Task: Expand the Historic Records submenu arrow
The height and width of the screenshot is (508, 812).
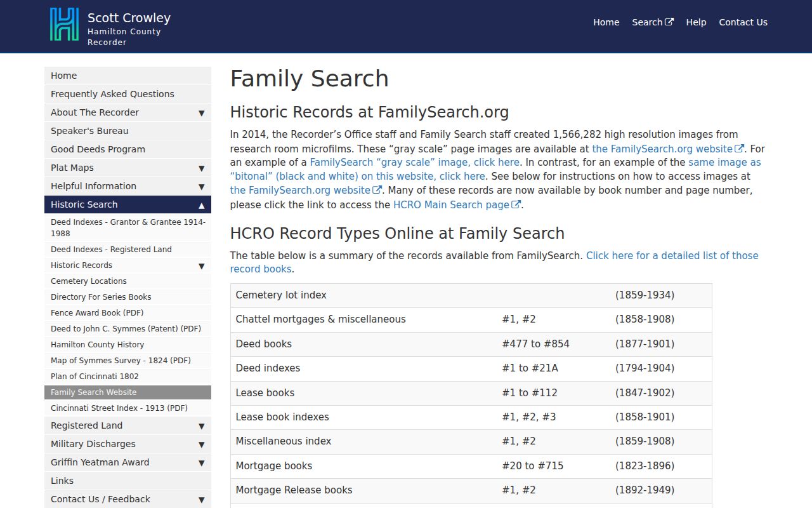Action: 201,266
